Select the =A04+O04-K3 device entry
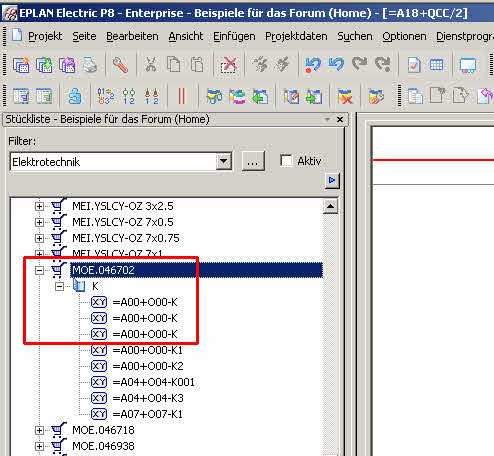Viewport: 494px width, 456px height. (148, 398)
